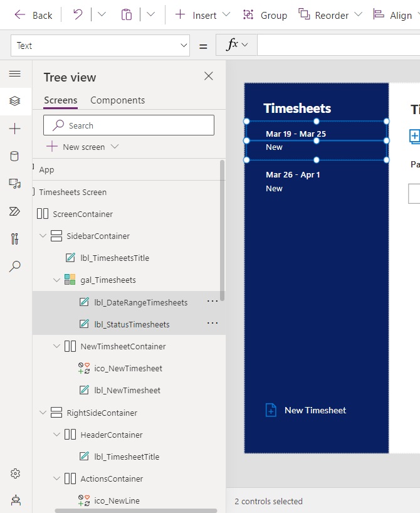Click the Back button
The height and width of the screenshot is (513, 420).
(34, 15)
